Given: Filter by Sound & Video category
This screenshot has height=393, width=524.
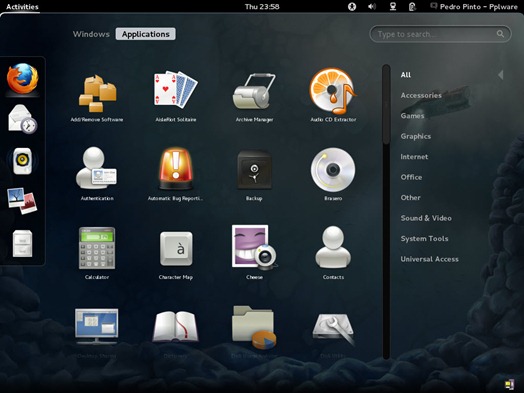Looking at the screenshot, I should click(426, 218).
